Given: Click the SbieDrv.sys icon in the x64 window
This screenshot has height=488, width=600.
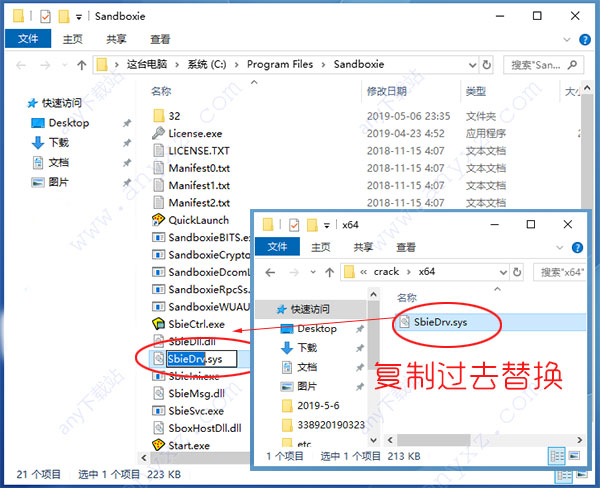Looking at the screenshot, I should 404,322.
